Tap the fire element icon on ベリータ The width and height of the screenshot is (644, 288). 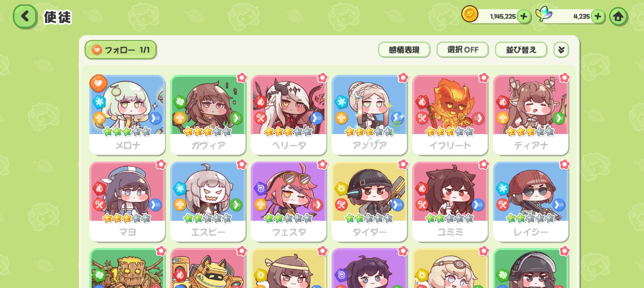(260, 102)
